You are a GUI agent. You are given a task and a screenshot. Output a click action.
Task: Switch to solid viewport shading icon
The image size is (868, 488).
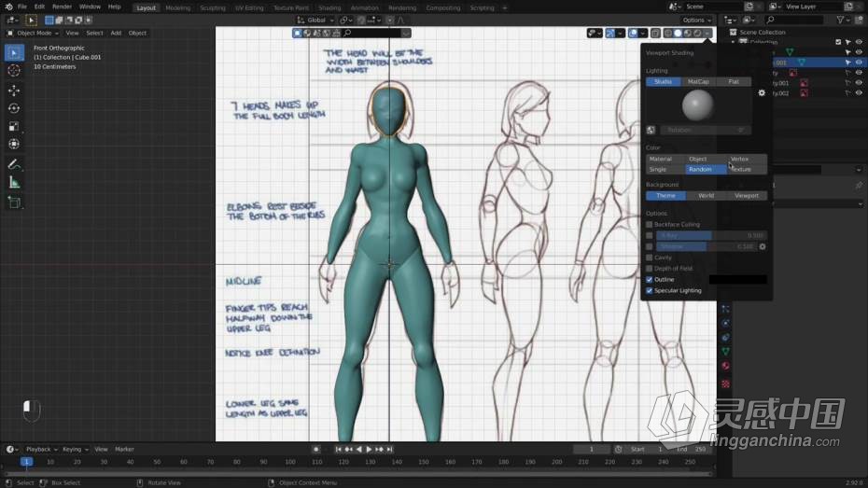click(678, 34)
